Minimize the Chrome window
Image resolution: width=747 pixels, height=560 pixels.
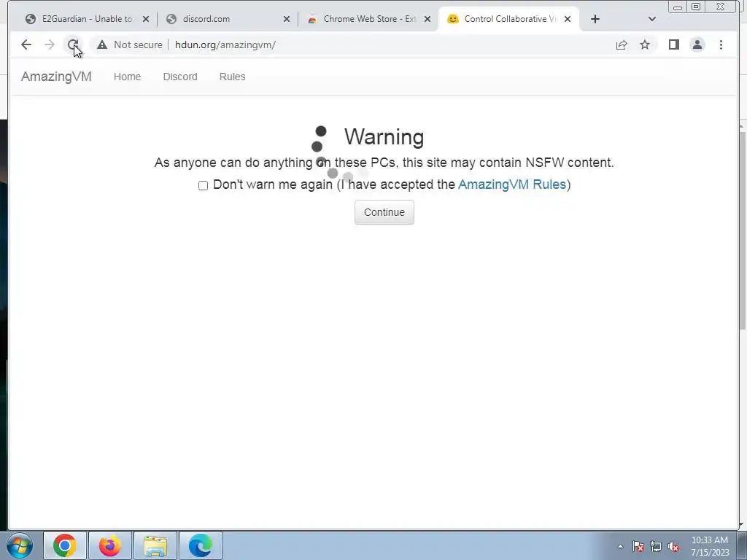pyautogui.click(x=678, y=7)
